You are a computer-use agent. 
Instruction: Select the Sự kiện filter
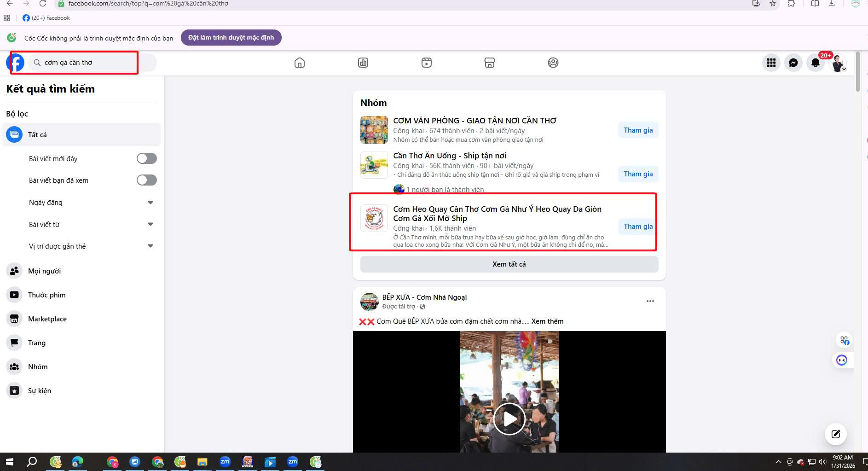pyautogui.click(x=81, y=390)
